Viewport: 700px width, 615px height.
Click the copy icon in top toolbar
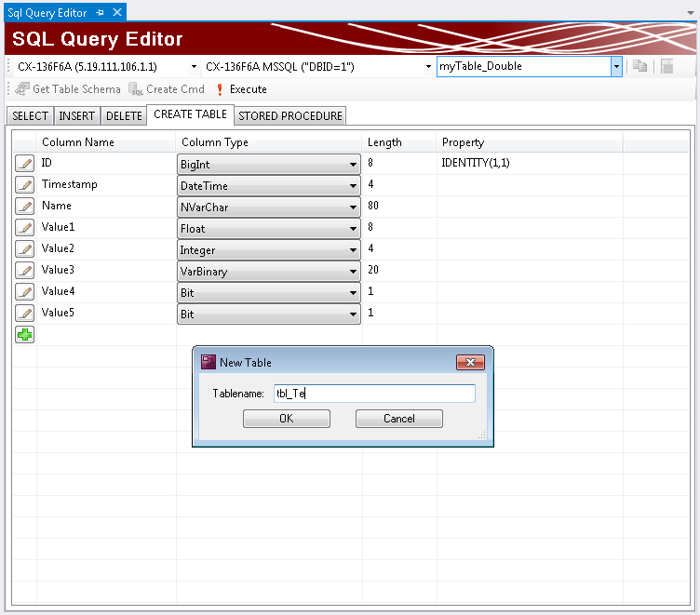[x=639, y=66]
